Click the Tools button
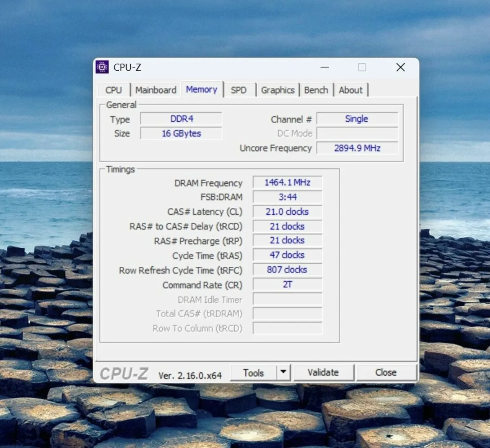490x448 pixels. point(254,372)
